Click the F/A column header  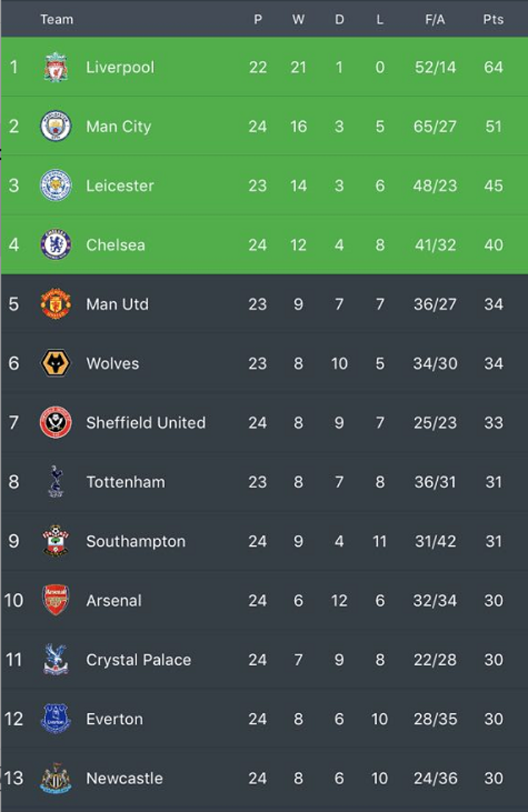pos(435,20)
